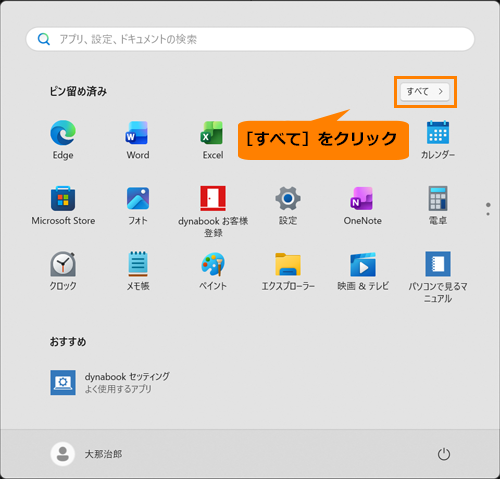Open the フォト photos app
Image resolution: width=500 pixels, height=479 pixels.
pyautogui.click(x=138, y=198)
